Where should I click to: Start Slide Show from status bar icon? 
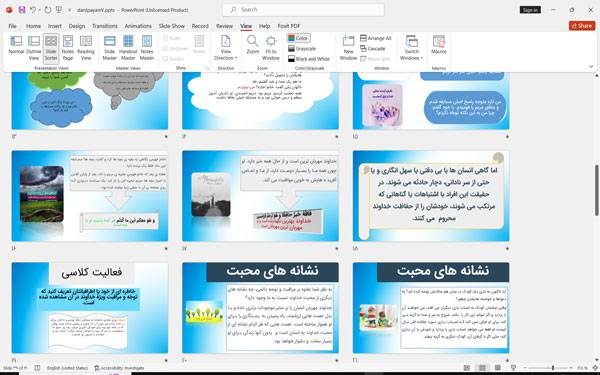(513, 368)
